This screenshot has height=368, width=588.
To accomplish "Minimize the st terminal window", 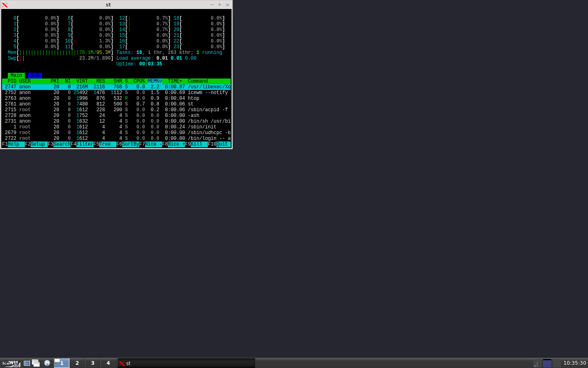I will tap(212, 5).
